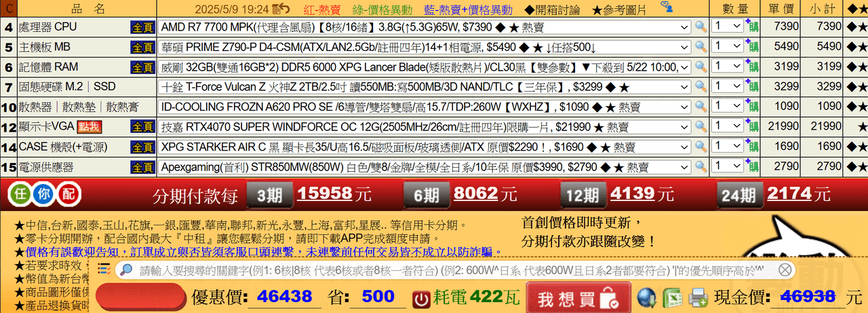Open the SSD dropdown showing 十銓 T-Force Vulcan Z
Viewport: 868px width, 313px height.
(425, 87)
